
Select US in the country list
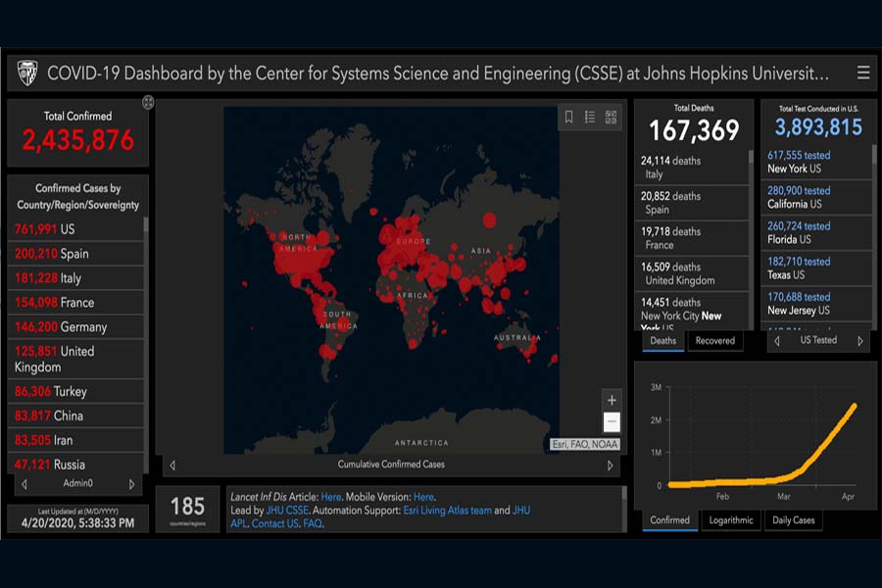[75, 229]
